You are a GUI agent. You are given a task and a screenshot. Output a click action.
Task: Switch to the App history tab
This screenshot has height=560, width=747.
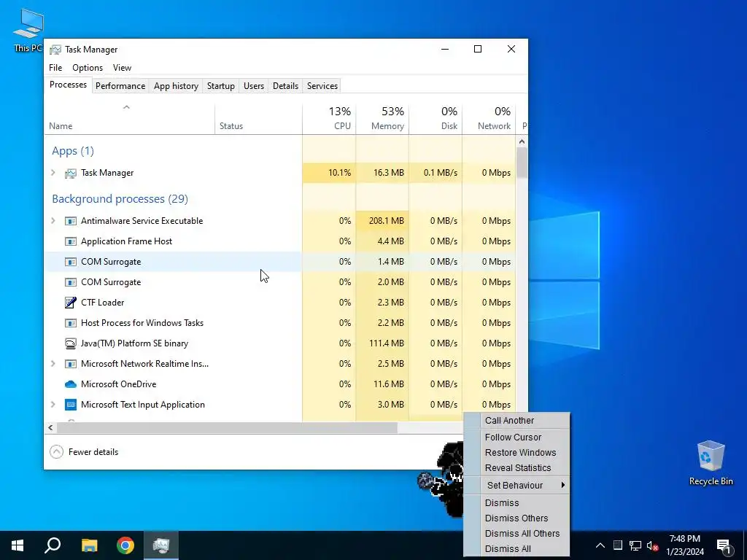(x=176, y=86)
